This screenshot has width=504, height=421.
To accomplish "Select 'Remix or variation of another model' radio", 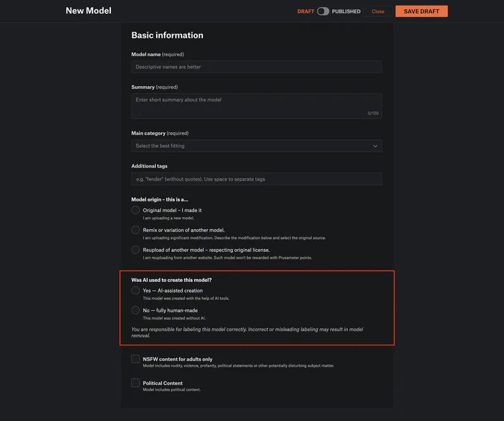I will pos(135,230).
